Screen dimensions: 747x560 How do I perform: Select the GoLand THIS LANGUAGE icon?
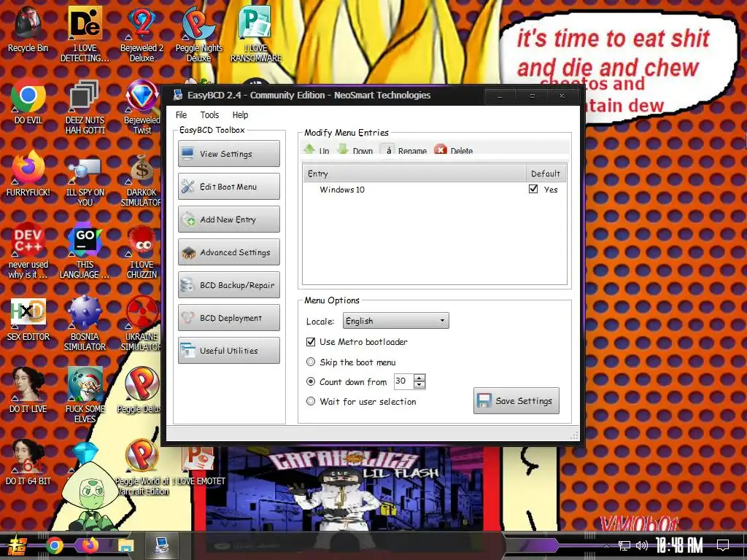(85, 251)
